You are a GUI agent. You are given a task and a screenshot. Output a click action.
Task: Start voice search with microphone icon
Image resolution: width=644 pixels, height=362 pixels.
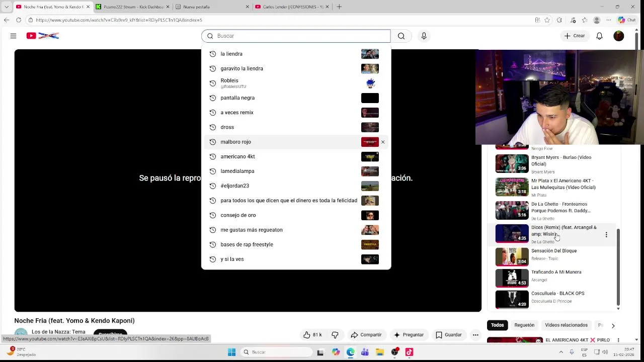[424, 36]
